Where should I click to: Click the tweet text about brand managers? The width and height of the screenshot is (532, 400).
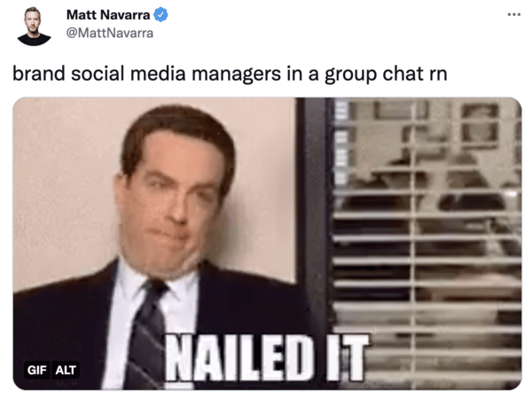point(230,74)
